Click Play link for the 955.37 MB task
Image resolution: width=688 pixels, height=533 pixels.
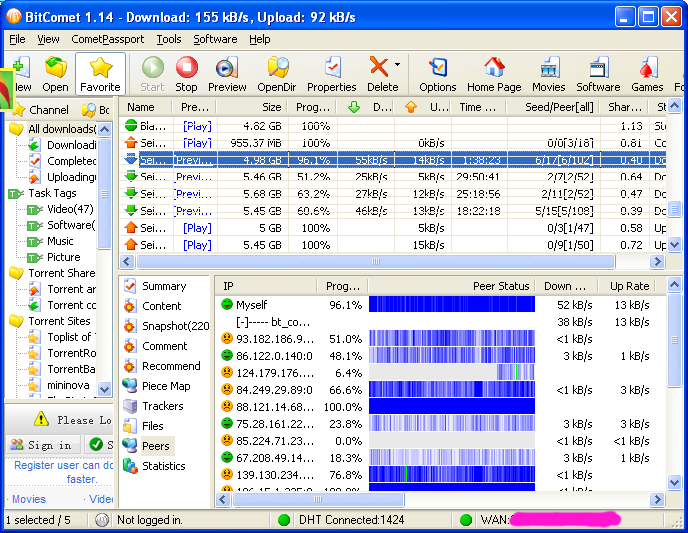[197, 143]
